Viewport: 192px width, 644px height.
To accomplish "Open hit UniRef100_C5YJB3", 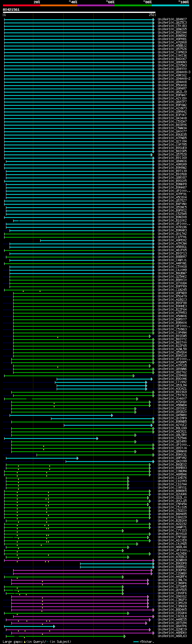I will (x=172, y=26).
